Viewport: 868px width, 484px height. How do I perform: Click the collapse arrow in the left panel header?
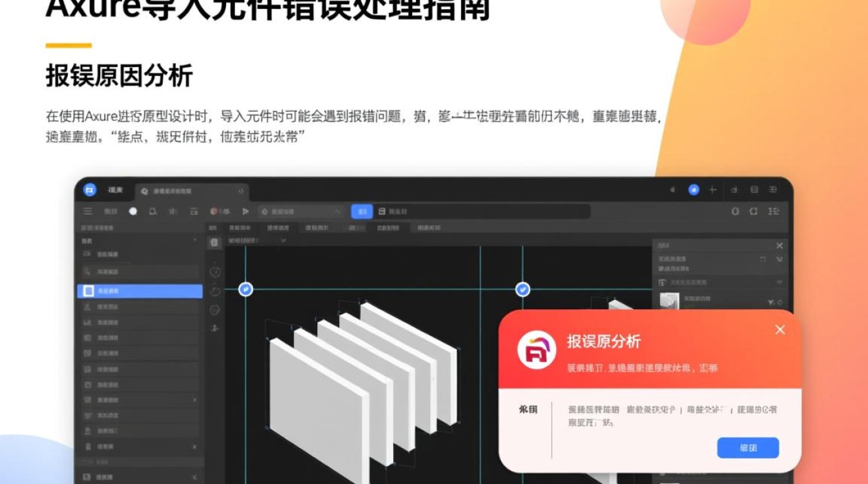click(x=195, y=241)
